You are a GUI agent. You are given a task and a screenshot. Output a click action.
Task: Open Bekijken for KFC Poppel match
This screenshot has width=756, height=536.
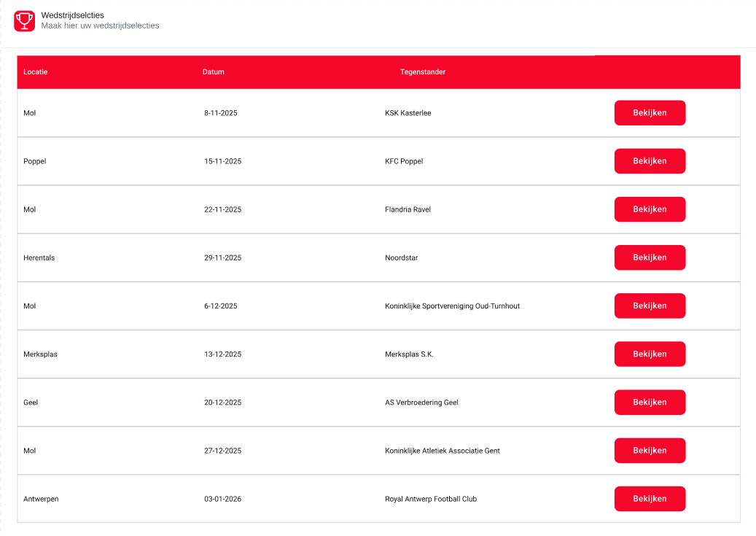650,161
